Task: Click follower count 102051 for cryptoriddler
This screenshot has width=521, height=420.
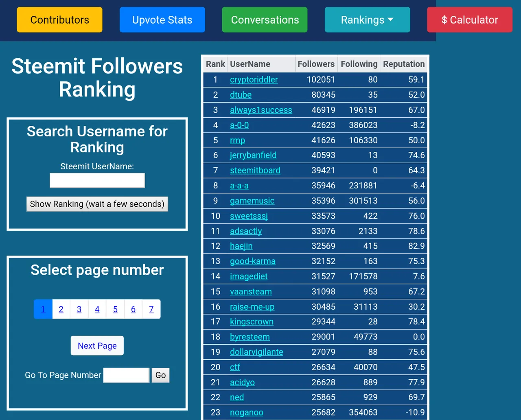Action: [321, 80]
